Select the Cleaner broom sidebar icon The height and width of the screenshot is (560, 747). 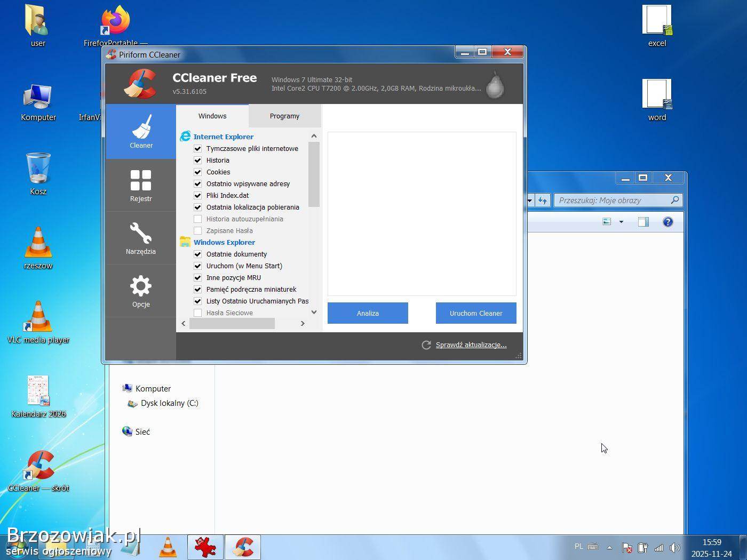pyautogui.click(x=141, y=131)
